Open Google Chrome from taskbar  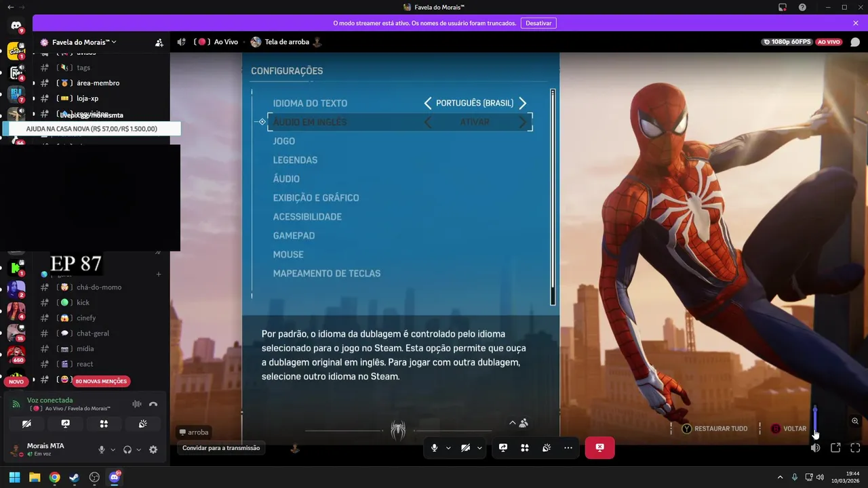point(54,477)
